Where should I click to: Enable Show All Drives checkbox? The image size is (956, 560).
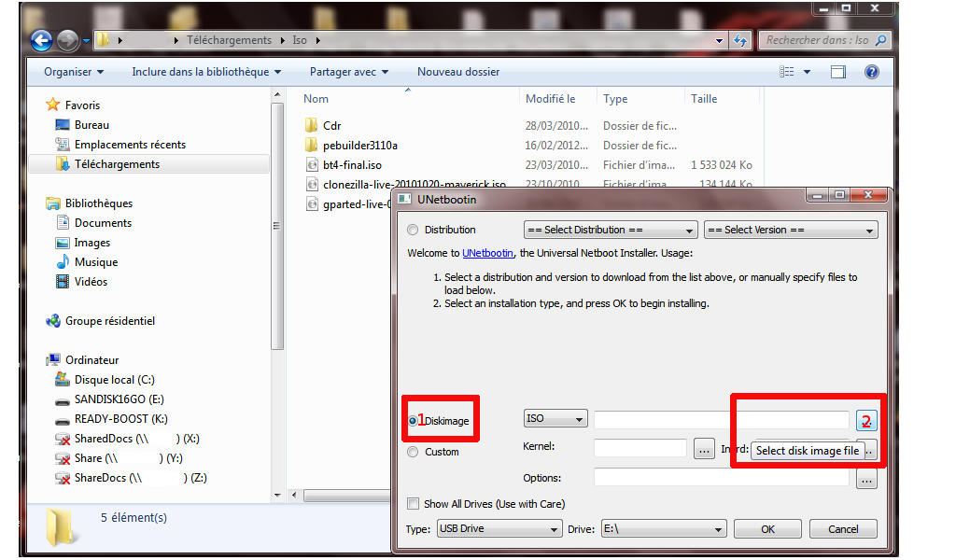pos(414,504)
